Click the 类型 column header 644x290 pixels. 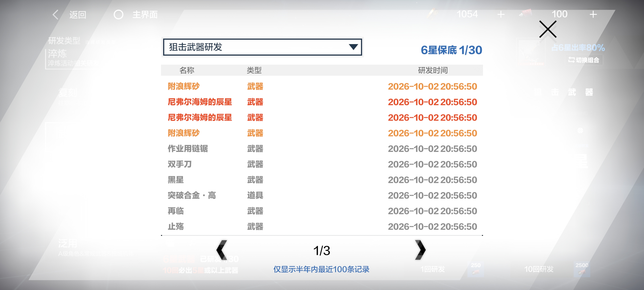coord(254,70)
